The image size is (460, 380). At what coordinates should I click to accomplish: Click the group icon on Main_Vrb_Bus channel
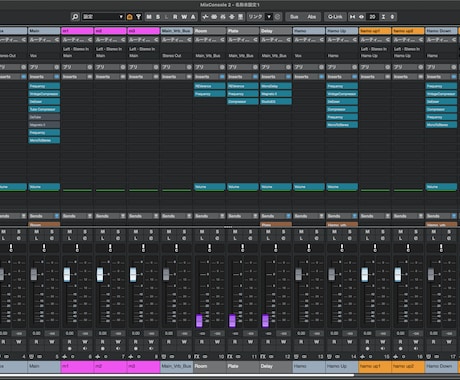[164, 357]
